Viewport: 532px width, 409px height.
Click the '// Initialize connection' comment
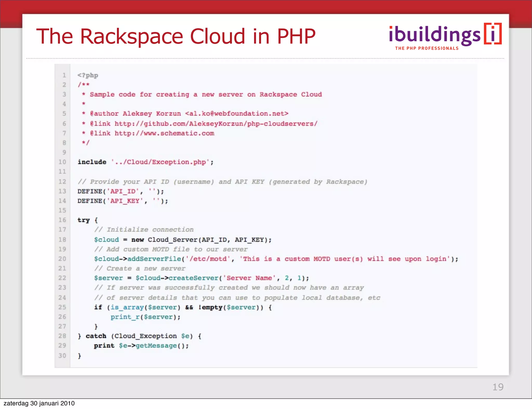pos(144,229)
